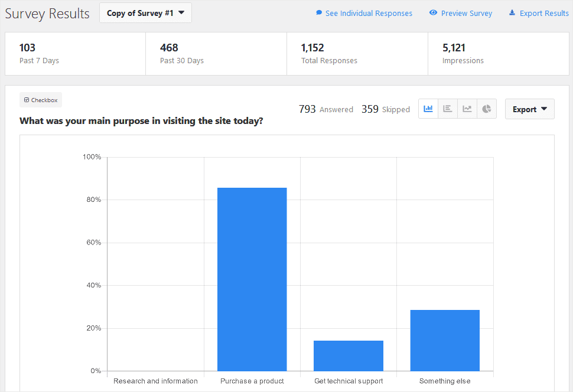Viewport: 573px width, 392px height.
Task: Select the vertical bar chart view
Action: click(x=428, y=109)
